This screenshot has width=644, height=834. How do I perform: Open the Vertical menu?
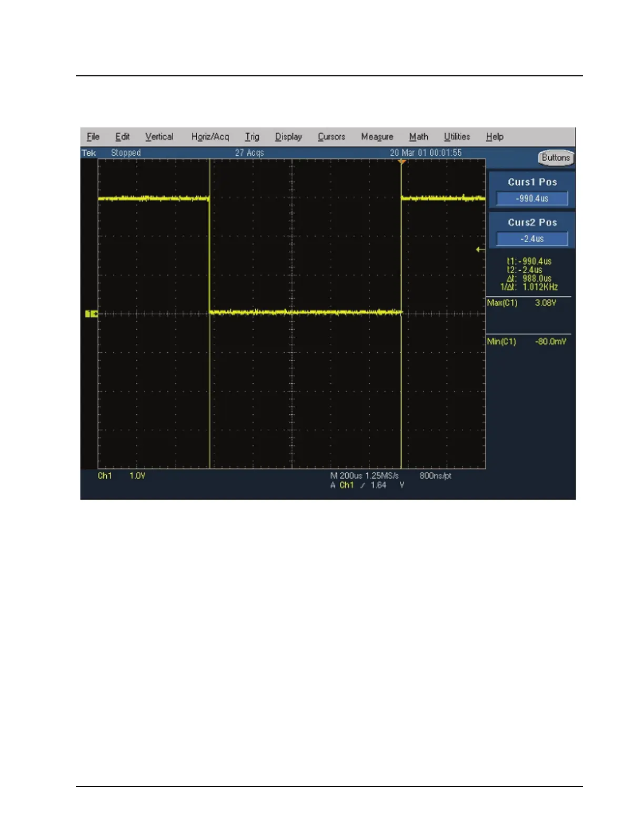tap(159, 137)
